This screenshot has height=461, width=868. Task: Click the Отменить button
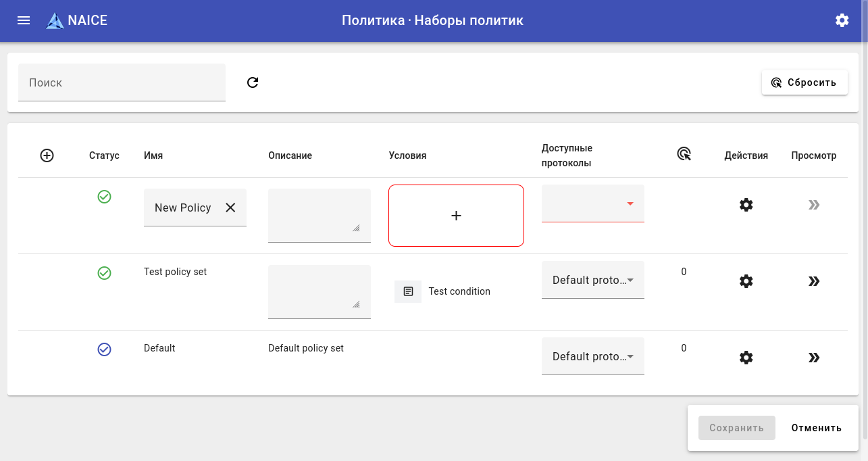(817, 428)
